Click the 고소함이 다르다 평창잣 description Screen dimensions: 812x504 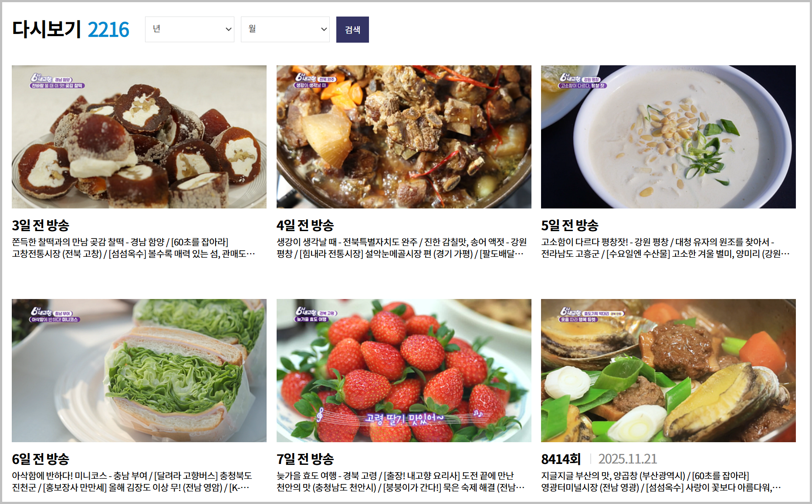coord(665,248)
